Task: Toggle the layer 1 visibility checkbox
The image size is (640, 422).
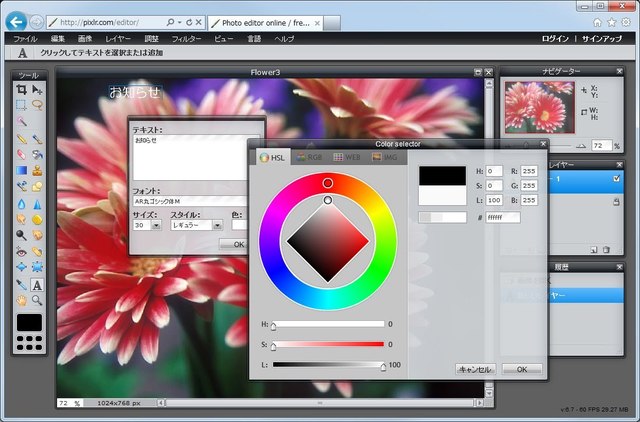Action: coord(617,178)
